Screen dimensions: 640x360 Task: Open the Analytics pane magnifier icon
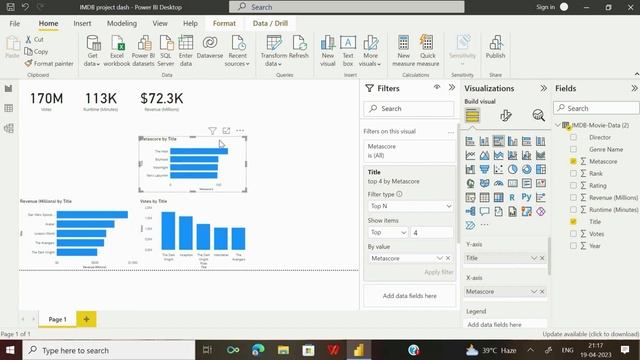[x=538, y=116]
